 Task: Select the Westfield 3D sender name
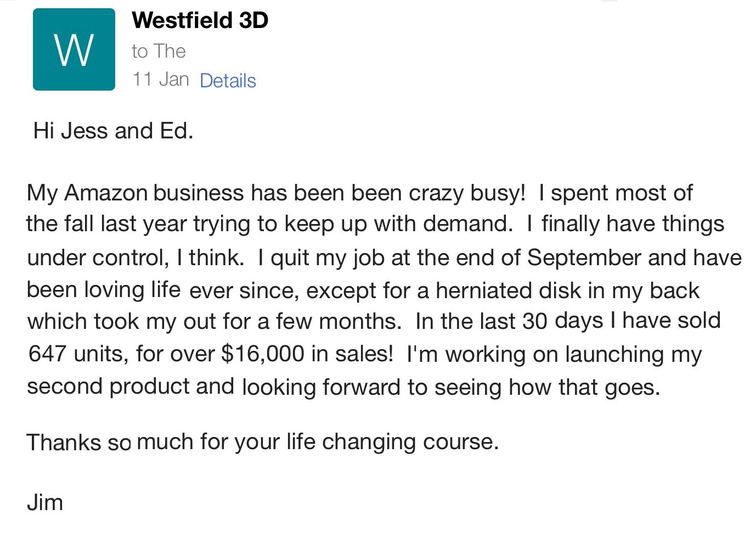coord(200,20)
